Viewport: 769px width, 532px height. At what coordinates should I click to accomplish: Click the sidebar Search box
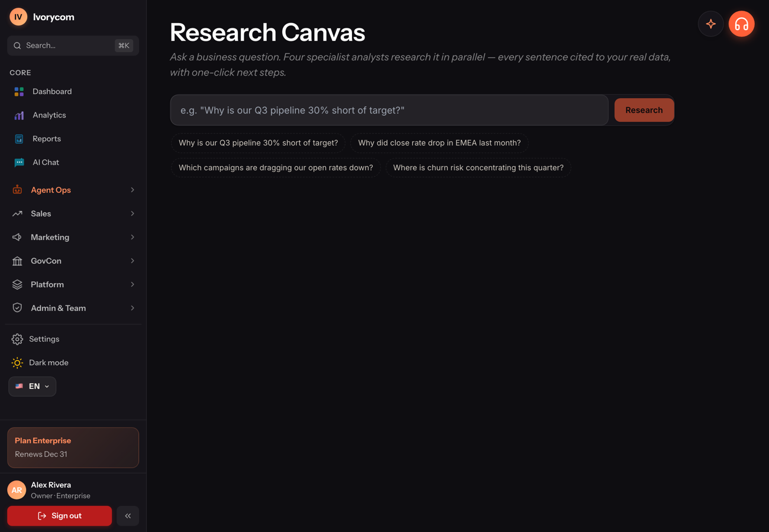pyautogui.click(x=73, y=46)
